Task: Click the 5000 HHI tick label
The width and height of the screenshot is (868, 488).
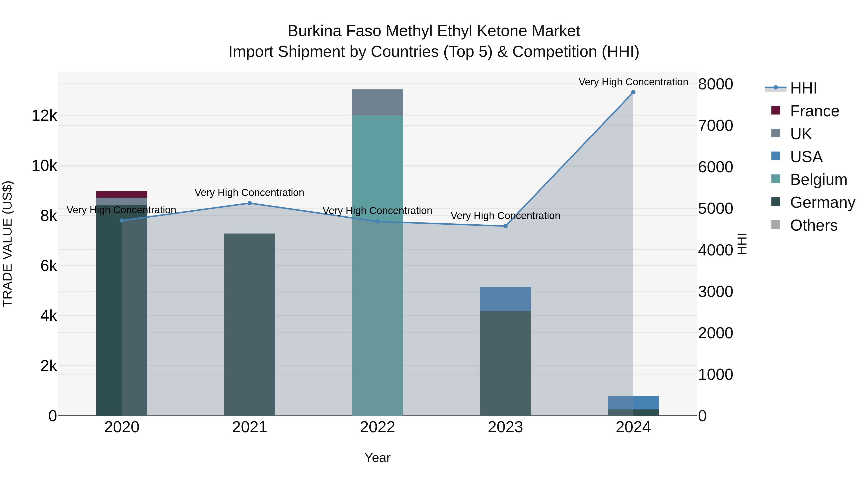Action: point(716,209)
